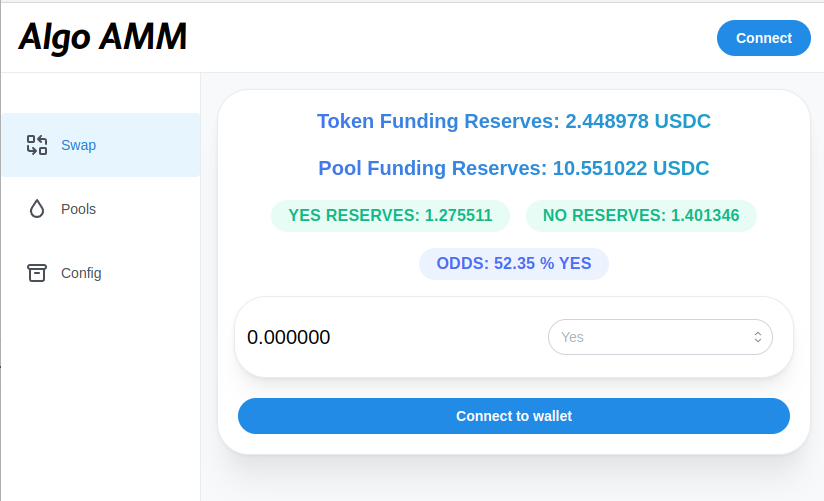Click the Algo AMM logo title
Screen dimensions: 824x501
pos(103,37)
